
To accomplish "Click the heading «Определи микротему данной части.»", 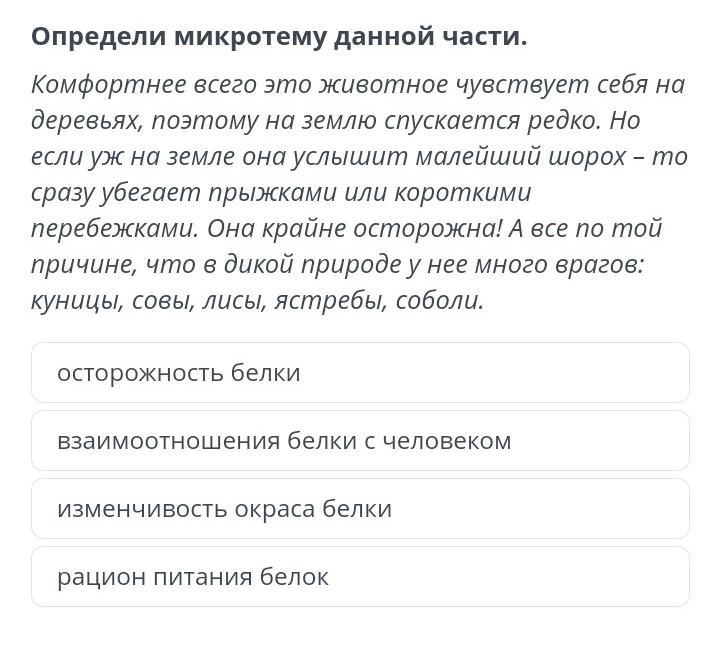I will pos(279,37).
